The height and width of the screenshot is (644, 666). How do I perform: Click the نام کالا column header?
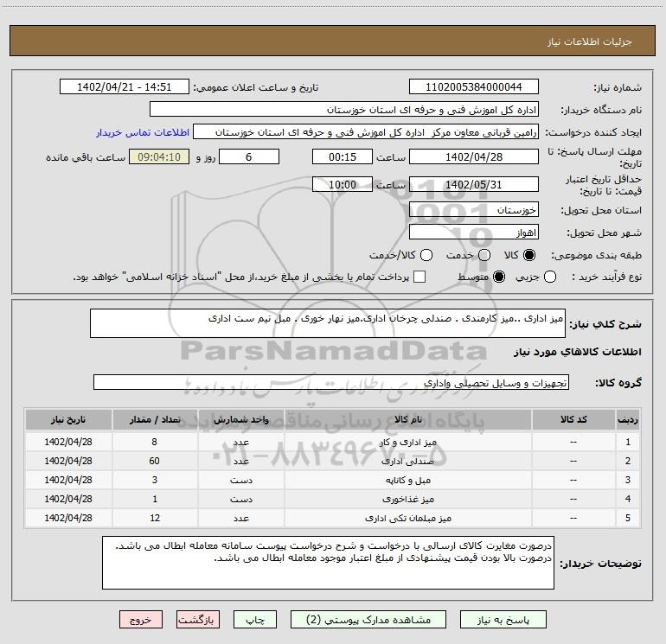tap(407, 420)
